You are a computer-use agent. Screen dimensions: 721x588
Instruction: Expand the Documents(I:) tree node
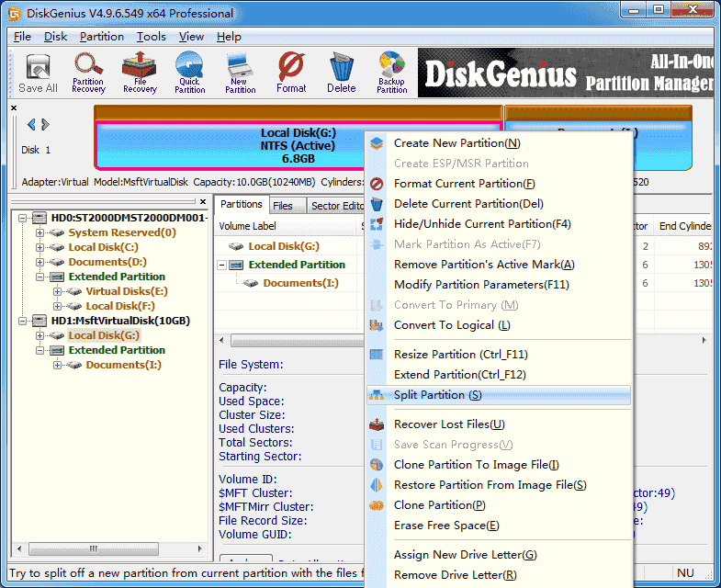[57, 366]
